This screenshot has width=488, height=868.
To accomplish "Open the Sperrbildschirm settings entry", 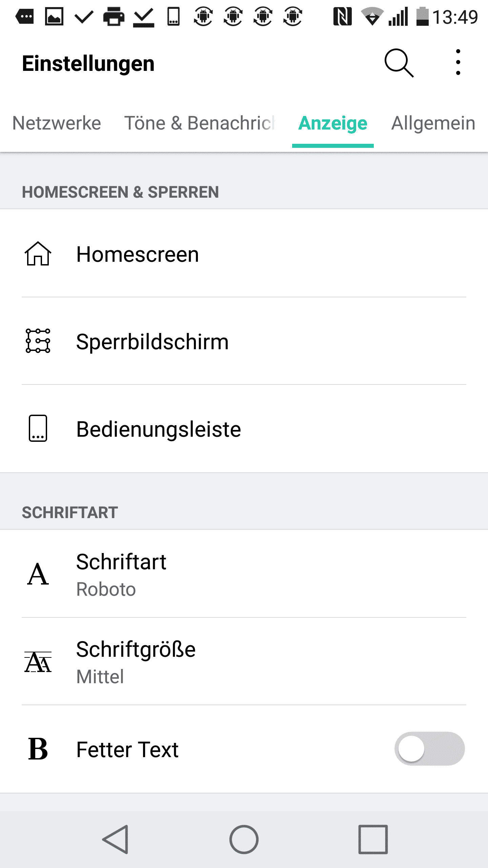I will (x=244, y=341).
